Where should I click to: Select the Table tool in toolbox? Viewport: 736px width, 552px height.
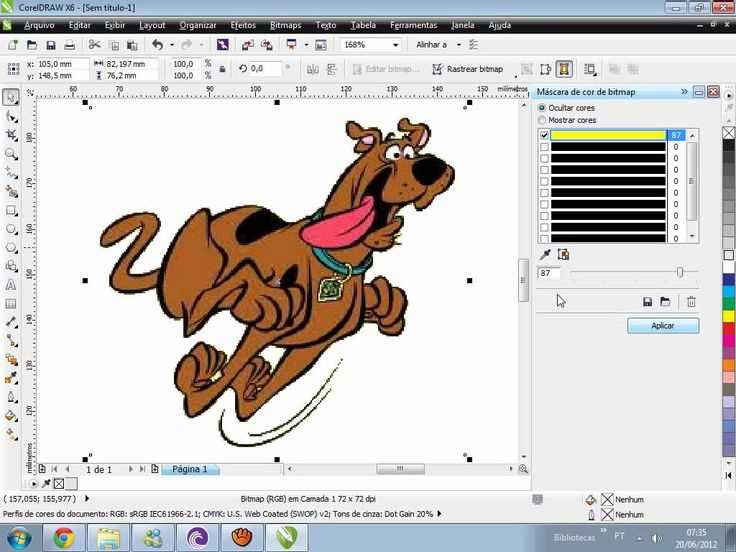pos(11,304)
